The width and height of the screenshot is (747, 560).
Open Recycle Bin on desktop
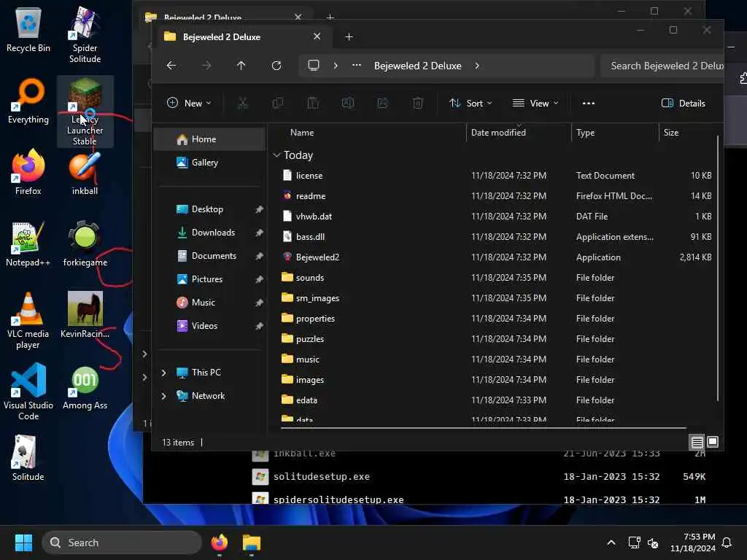tap(28, 31)
